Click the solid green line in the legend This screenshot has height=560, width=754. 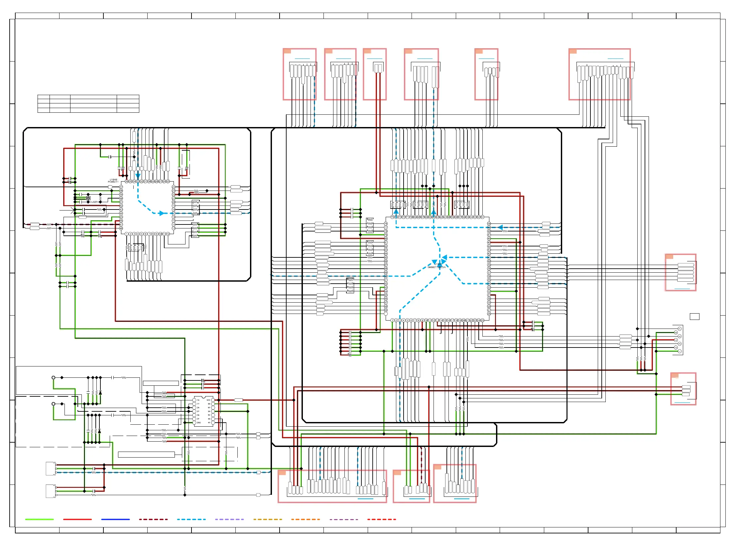[x=39, y=520]
